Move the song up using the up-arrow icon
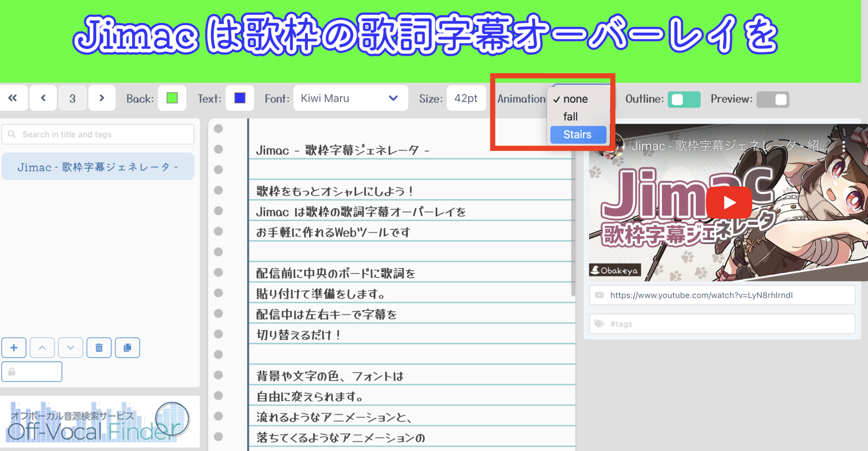 [x=42, y=348]
